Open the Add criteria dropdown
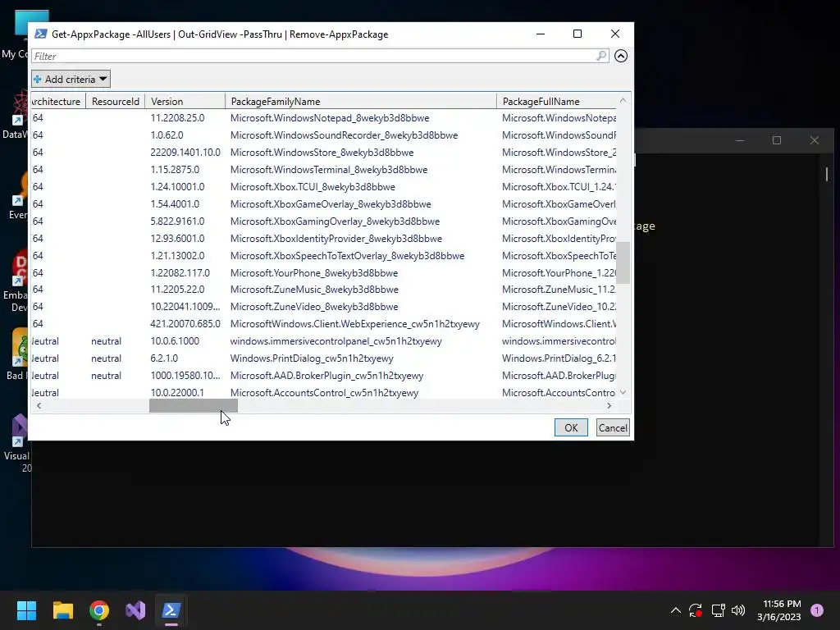The width and height of the screenshot is (840, 630). (71, 80)
